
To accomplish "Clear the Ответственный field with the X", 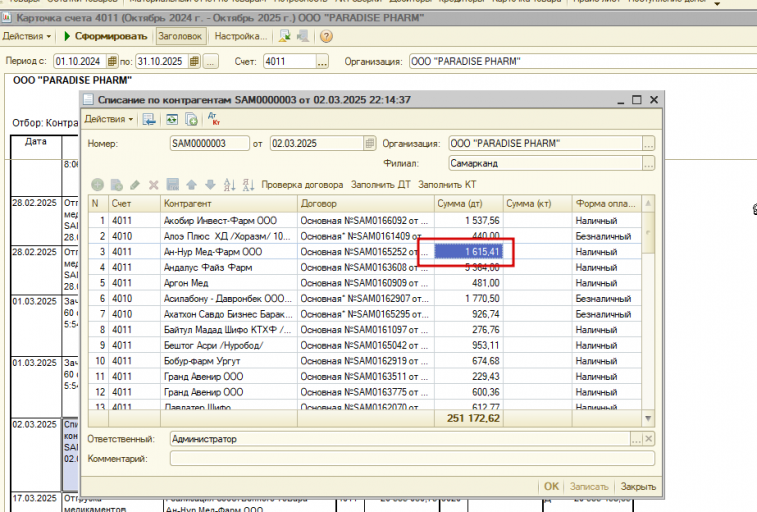I will click(649, 439).
